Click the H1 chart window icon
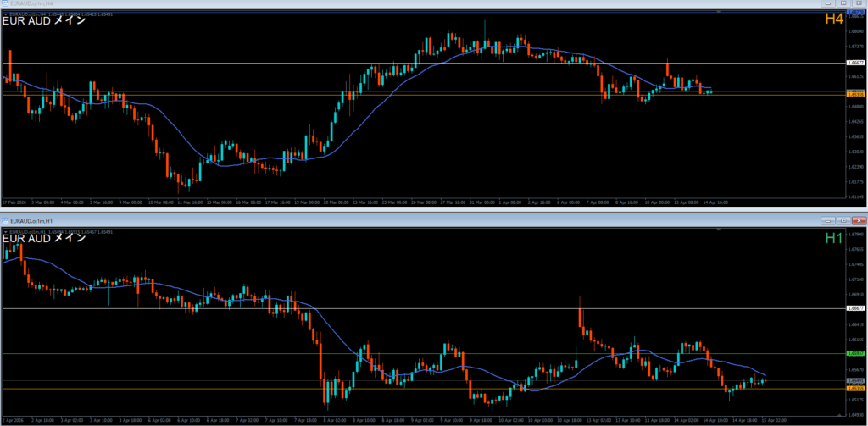Viewport: 868px width, 426px height. coord(5,219)
